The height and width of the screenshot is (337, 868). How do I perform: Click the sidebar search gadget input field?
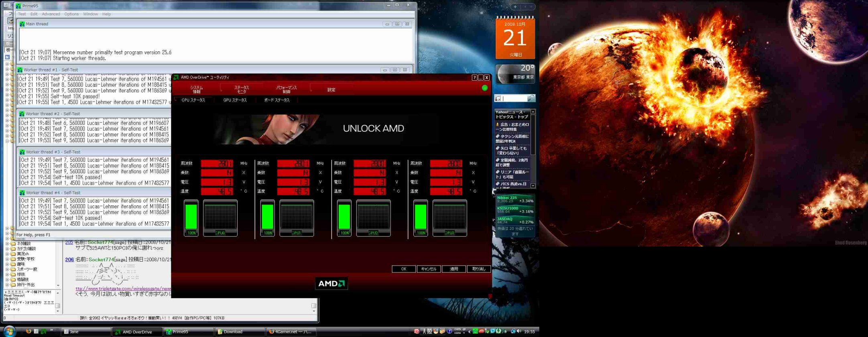point(514,98)
